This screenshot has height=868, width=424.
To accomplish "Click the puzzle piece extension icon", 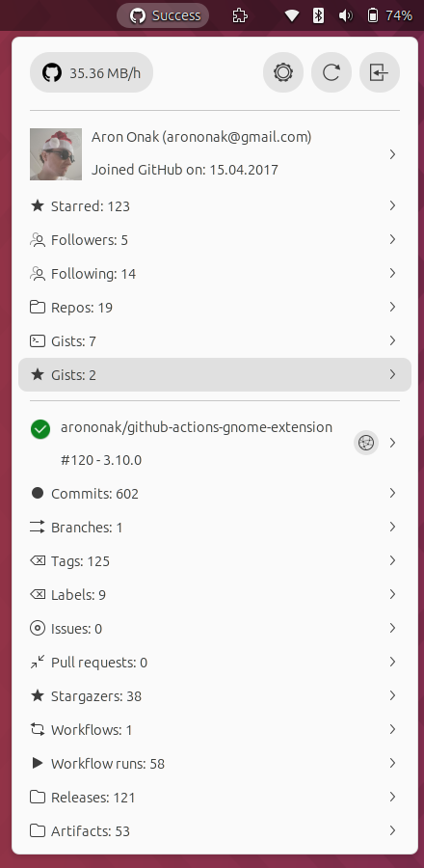I will tap(239, 15).
